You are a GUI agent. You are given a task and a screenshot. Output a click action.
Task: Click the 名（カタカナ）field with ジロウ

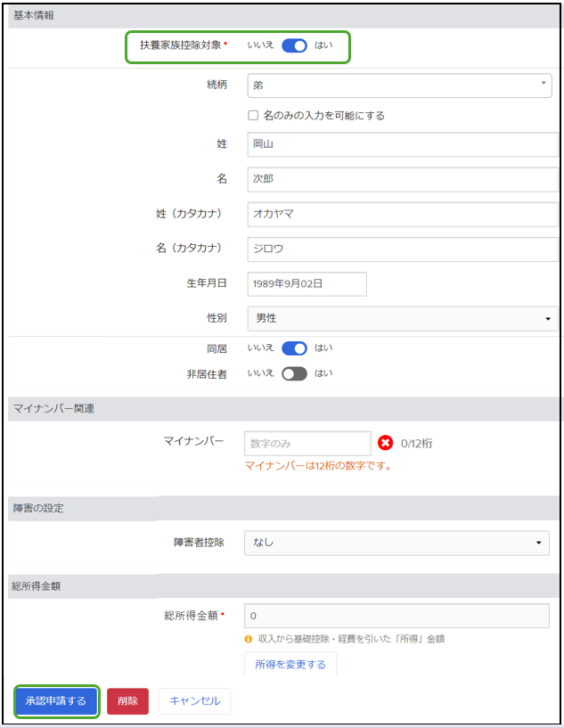pyautogui.click(x=403, y=249)
